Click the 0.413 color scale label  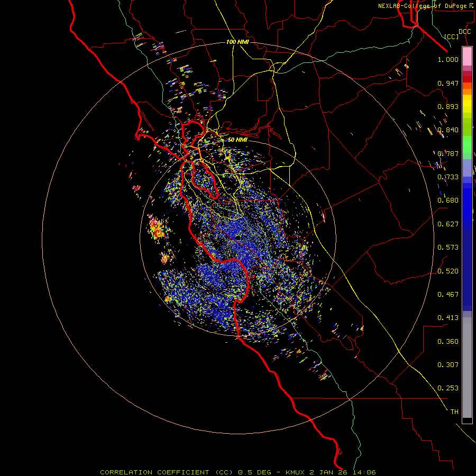click(448, 318)
